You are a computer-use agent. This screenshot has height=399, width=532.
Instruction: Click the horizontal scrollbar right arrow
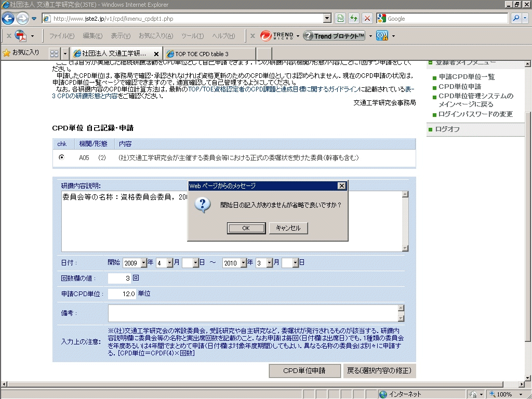click(x=522, y=384)
